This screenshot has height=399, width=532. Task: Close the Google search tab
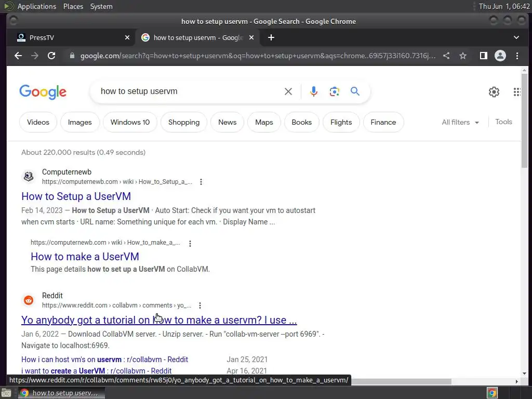coord(251,37)
